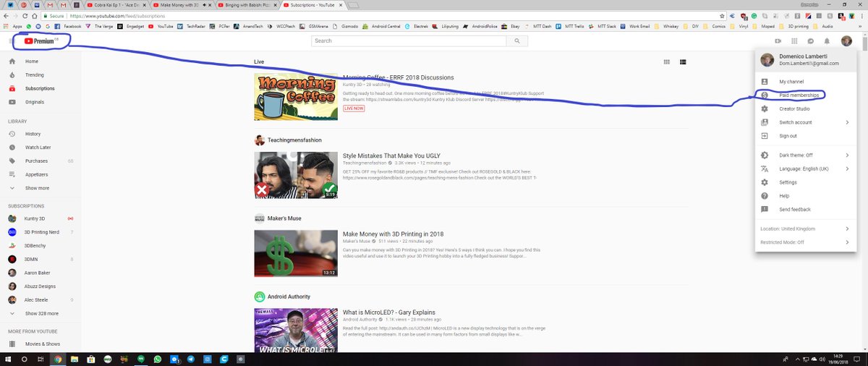Click the account avatar in header
Screen dimensions: 868x366
click(x=846, y=41)
